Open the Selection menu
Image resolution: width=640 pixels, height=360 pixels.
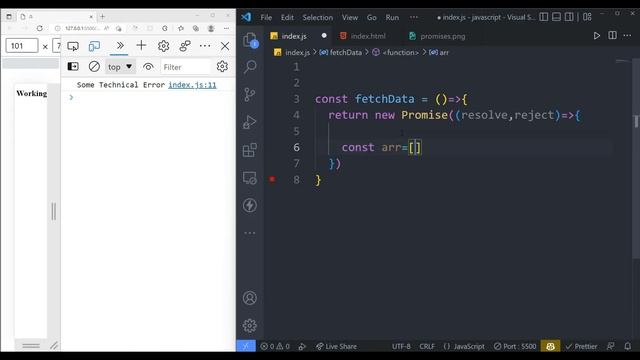[x=318, y=18]
